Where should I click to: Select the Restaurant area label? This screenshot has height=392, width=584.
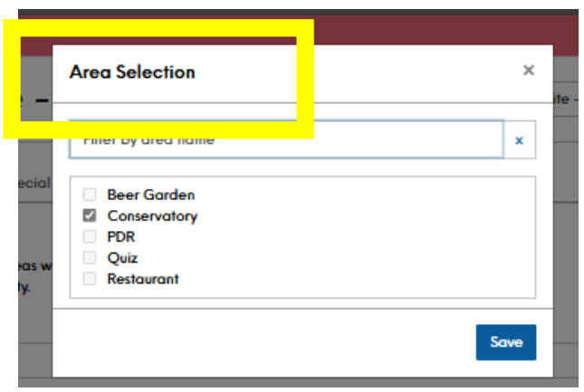coord(143,279)
